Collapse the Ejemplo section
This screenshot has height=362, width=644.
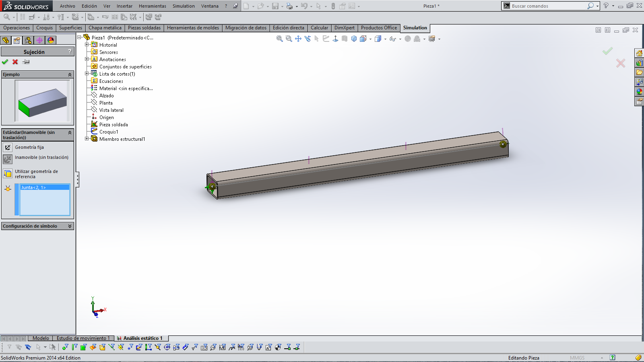coord(70,74)
